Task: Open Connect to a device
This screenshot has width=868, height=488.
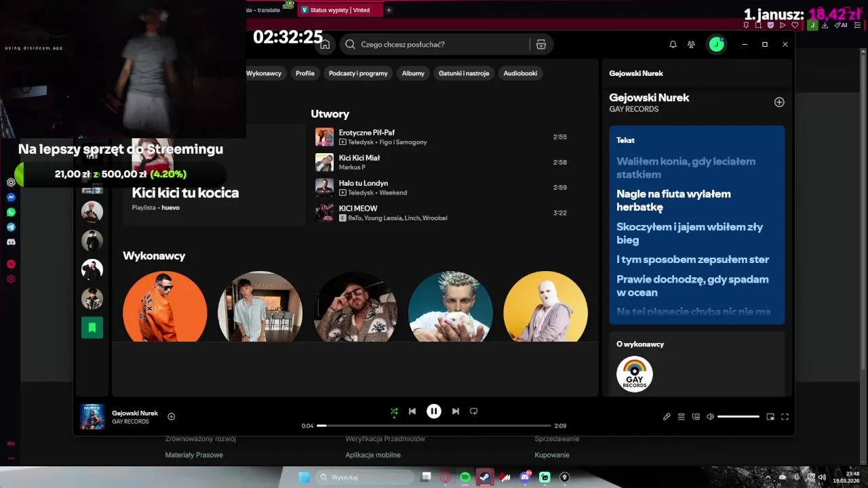Action: 696,417
